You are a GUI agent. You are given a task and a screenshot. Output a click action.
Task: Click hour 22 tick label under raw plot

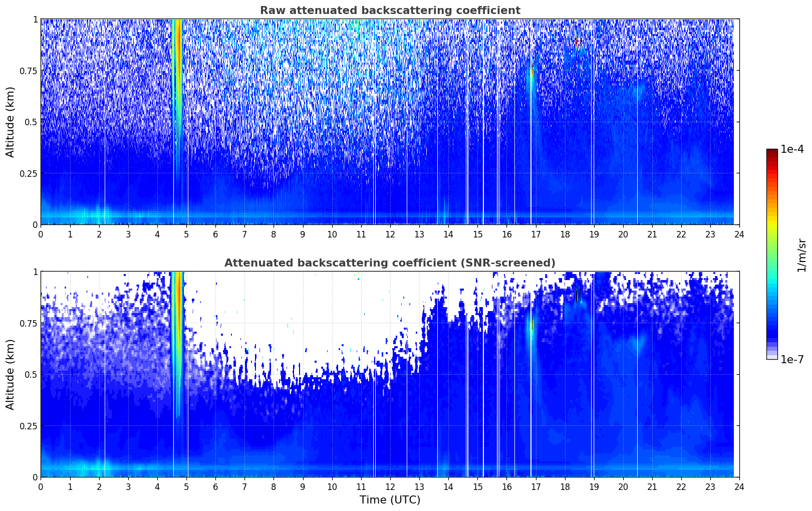[x=681, y=234]
